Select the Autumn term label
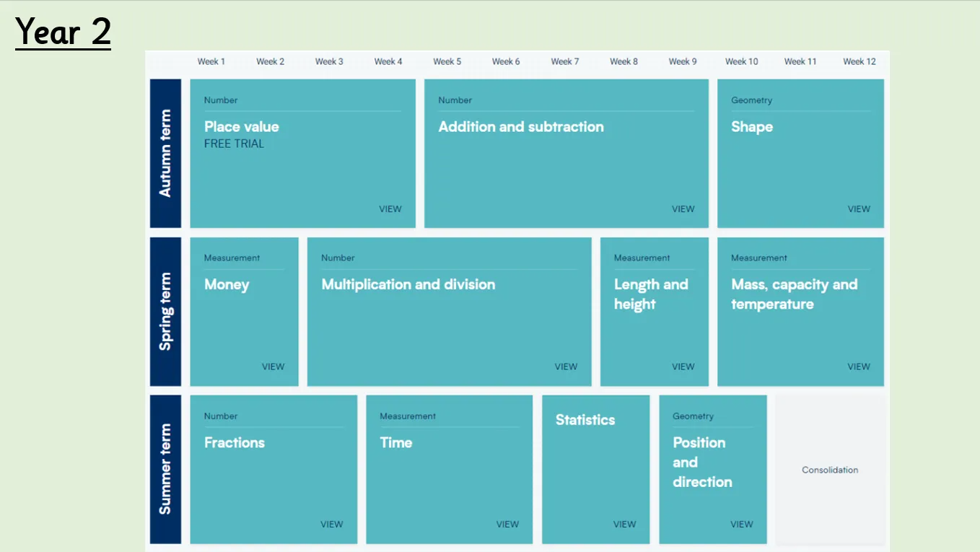This screenshot has width=980, height=552. coord(165,153)
